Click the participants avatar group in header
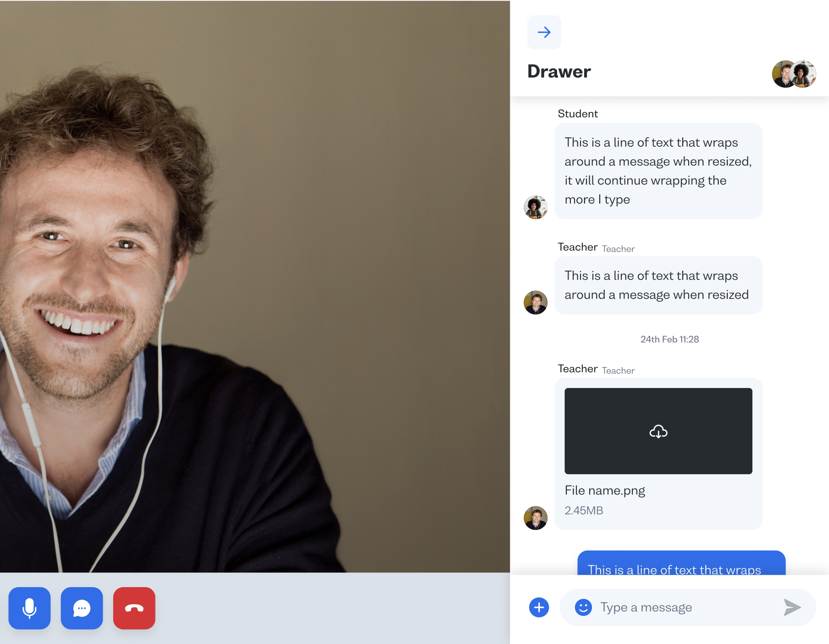829x644 pixels. click(x=794, y=74)
